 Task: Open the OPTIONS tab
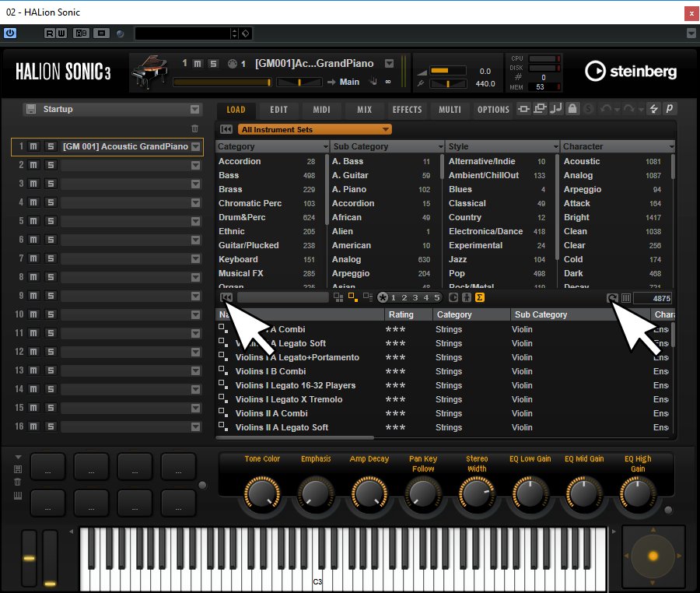click(x=493, y=110)
